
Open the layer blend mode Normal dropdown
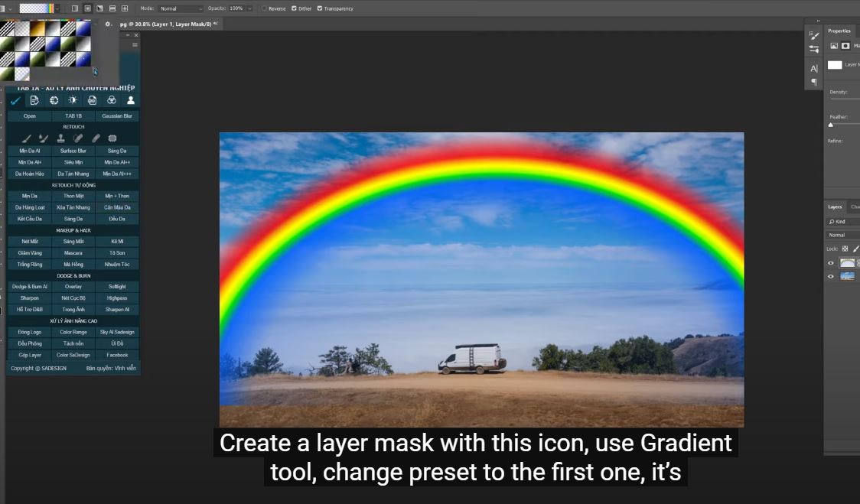click(x=842, y=235)
